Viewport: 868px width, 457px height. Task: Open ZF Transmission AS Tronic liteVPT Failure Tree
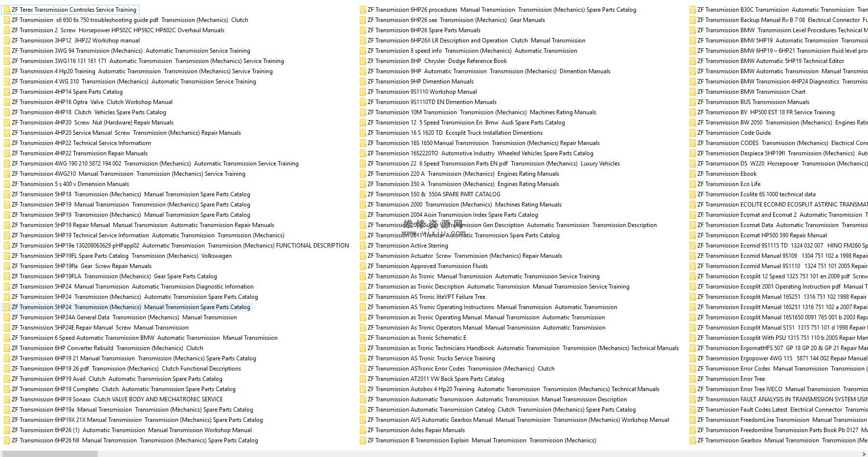pyautogui.click(x=426, y=297)
